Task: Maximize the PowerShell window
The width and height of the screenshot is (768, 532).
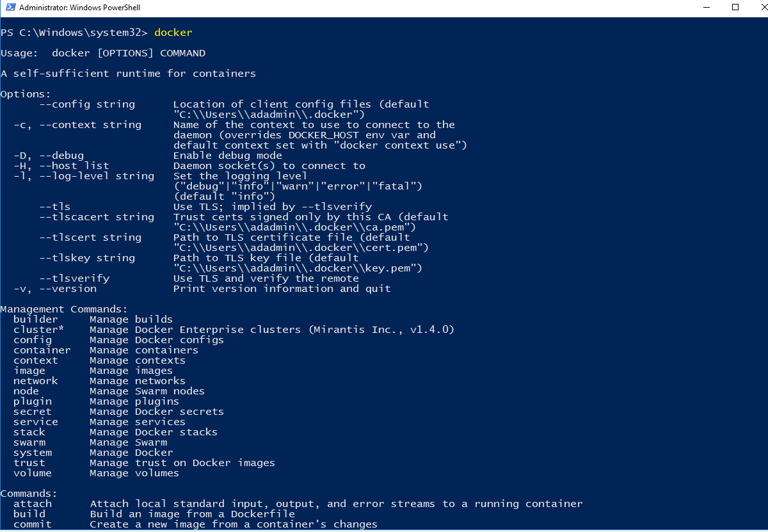Action: coord(735,8)
